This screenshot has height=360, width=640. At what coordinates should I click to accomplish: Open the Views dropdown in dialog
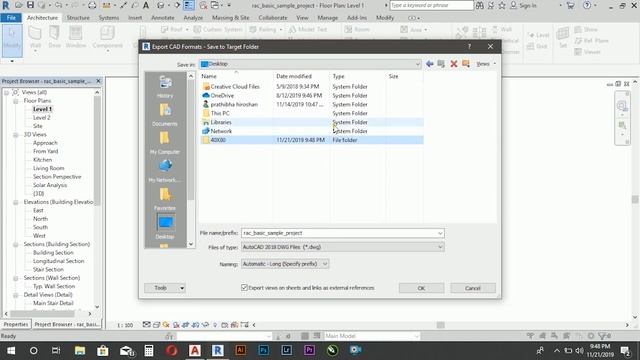[x=485, y=64]
